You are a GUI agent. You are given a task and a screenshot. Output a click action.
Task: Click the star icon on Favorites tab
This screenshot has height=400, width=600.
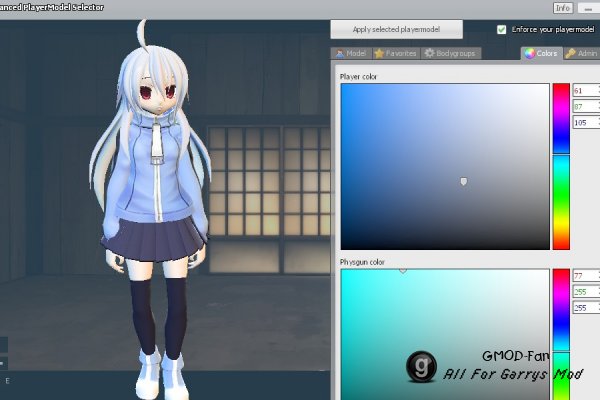point(379,53)
